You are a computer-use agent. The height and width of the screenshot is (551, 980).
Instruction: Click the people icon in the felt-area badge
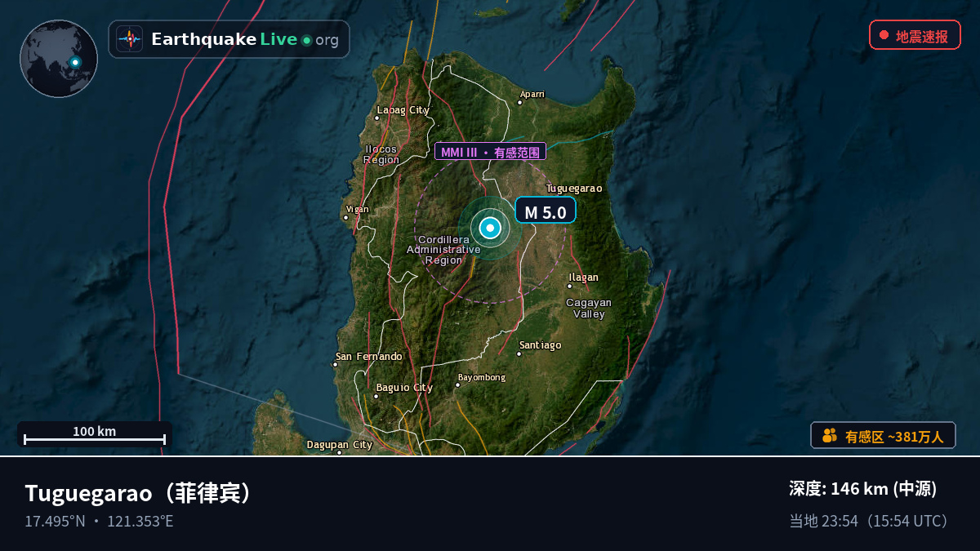coord(830,436)
